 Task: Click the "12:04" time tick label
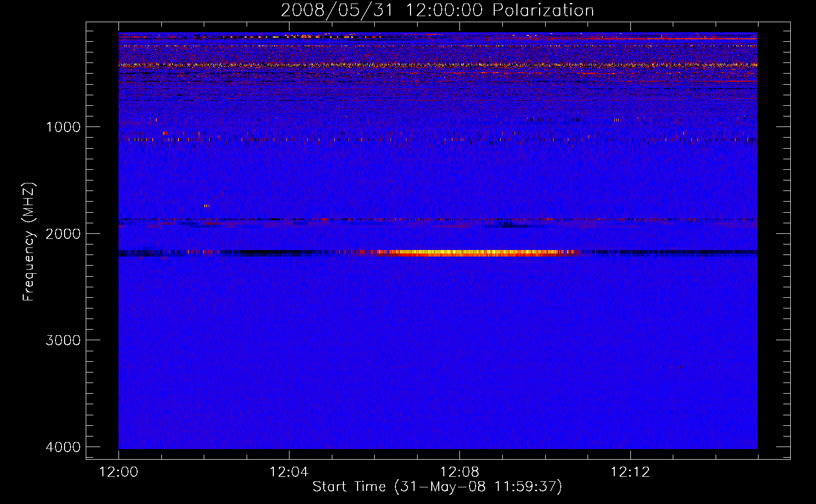coord(289,472)
